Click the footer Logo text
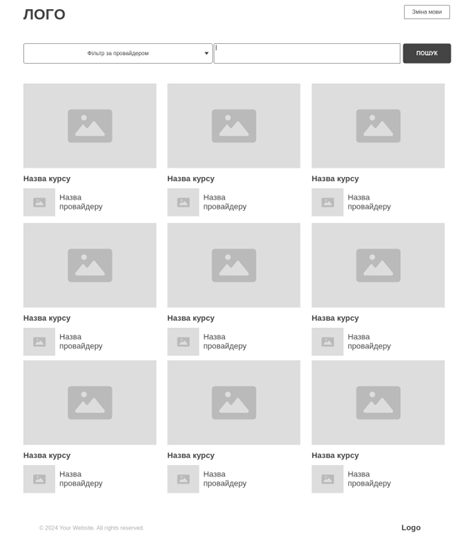This screenshot has width=467, height=538. pos(411,527)
